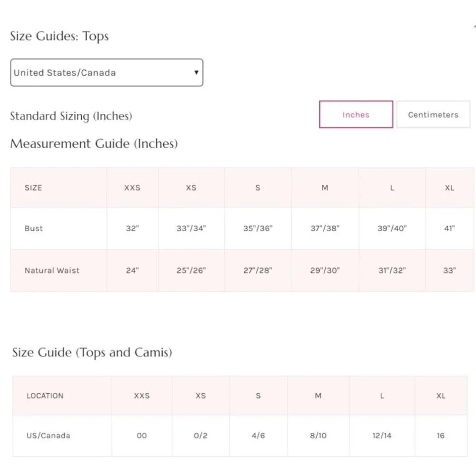The image size is (476, 476).
Task: Switch measurements to Centimeters
Action: pos(433,115)
